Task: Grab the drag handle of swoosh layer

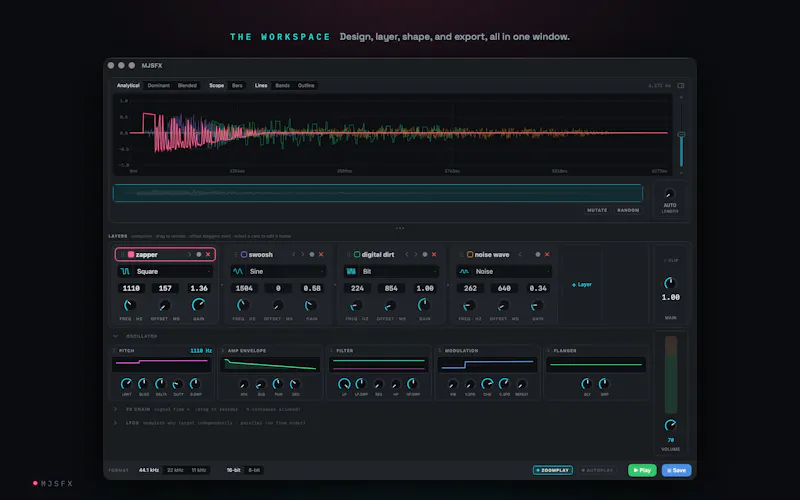Action: click(236, 255)
